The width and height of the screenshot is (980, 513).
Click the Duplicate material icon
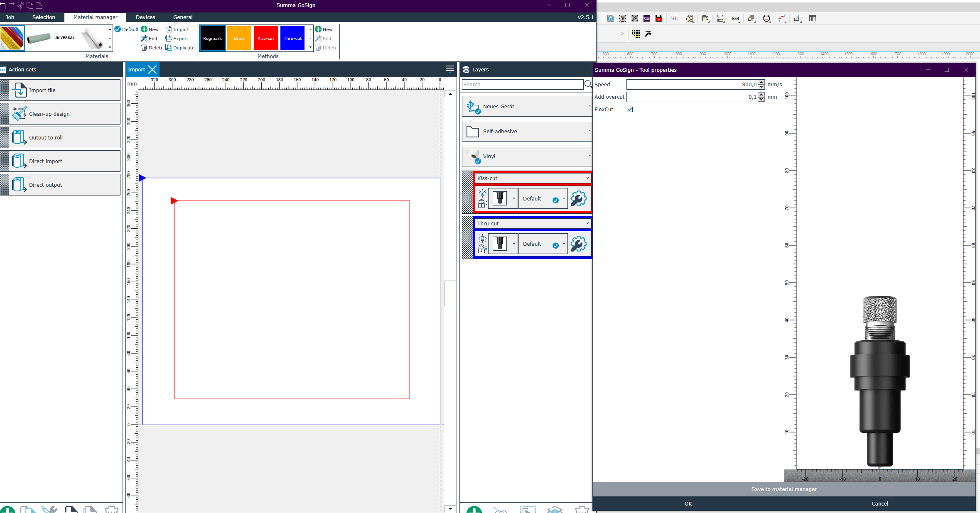[x=169, y=47]
